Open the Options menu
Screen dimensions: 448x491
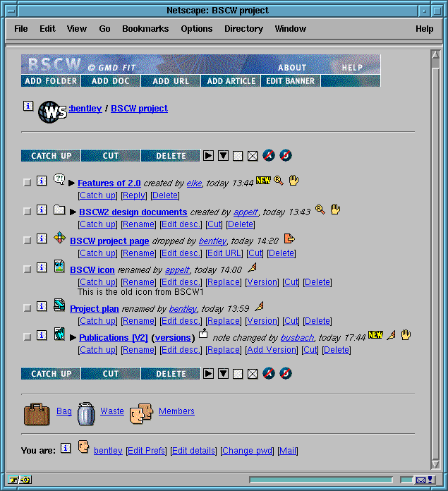197,29
